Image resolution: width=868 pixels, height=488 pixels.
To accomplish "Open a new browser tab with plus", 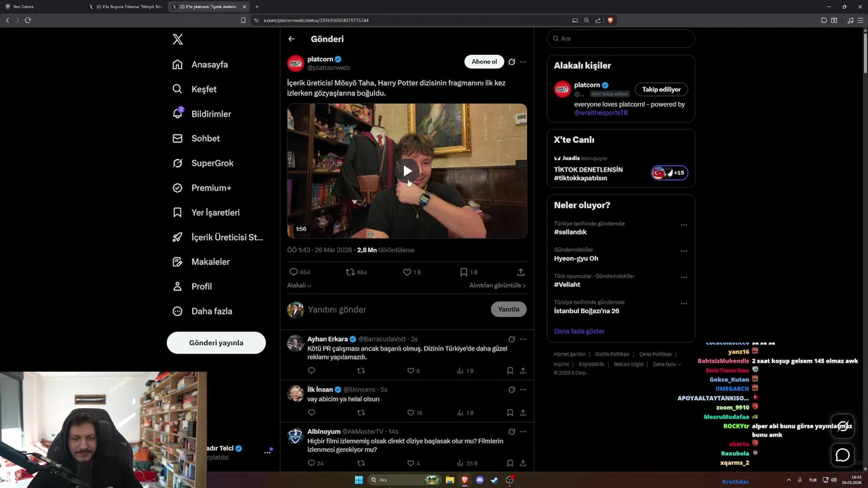I will coord(257,7).
